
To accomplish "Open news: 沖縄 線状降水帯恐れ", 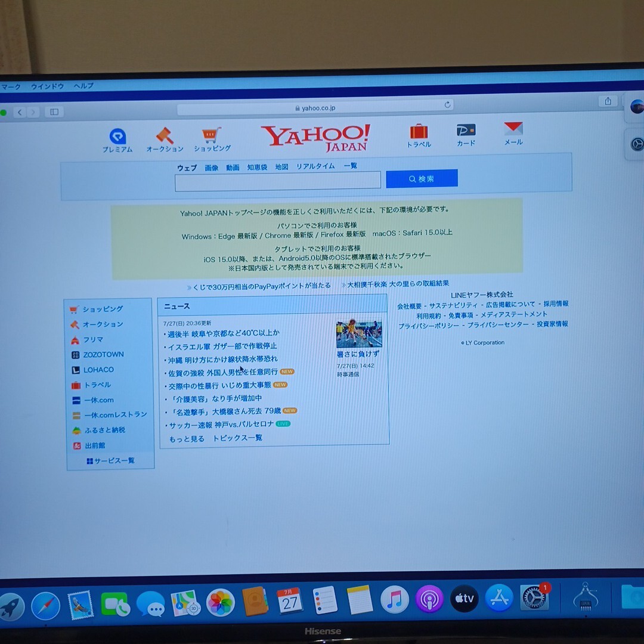I will [222, 360].
